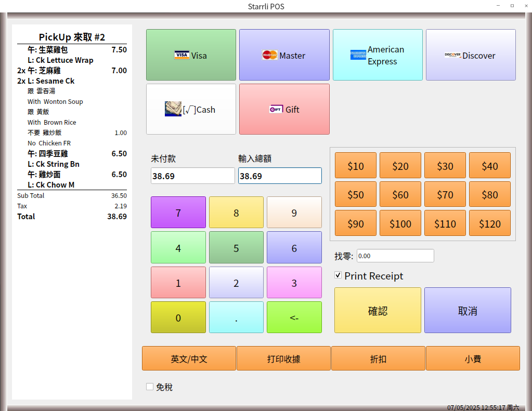Pick American Express payment

(x=378, y=55)
